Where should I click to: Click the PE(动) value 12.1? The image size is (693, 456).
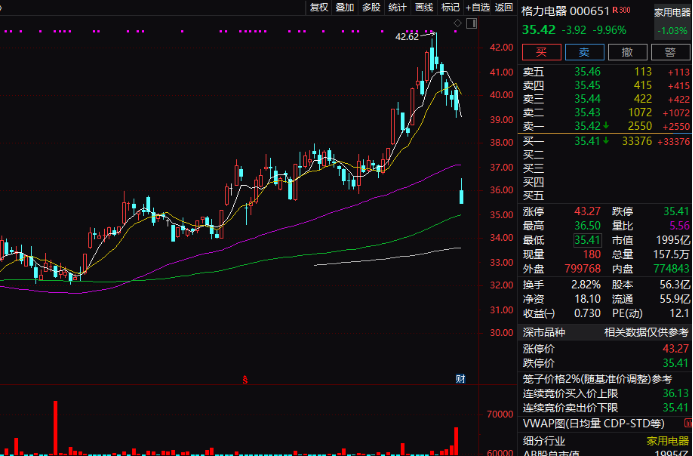tap(681, 313)
